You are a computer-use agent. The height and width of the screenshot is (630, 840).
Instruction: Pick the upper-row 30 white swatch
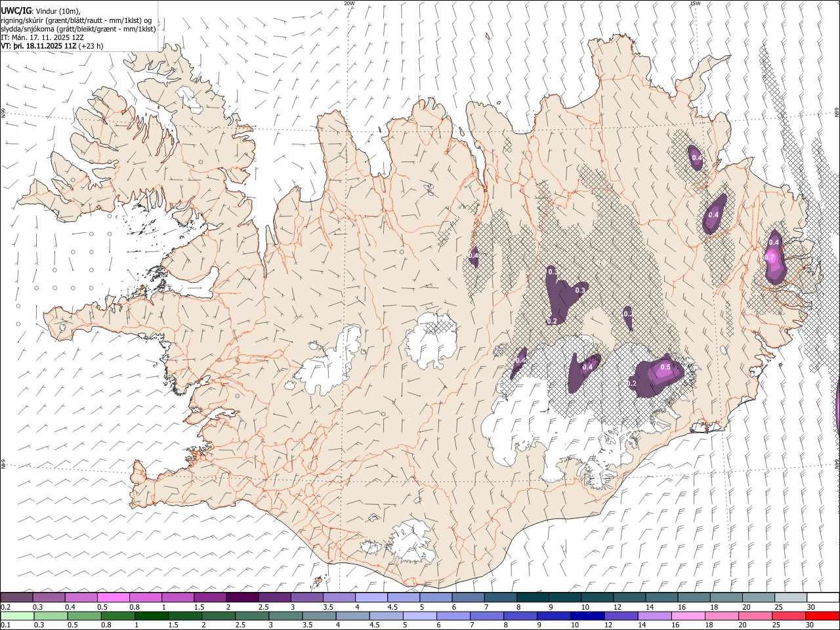(x=822, y=598)
